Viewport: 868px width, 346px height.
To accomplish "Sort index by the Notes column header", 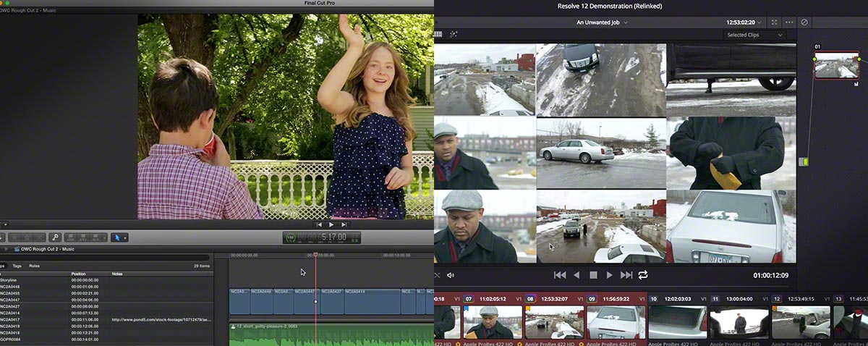I will pos(117,274).
